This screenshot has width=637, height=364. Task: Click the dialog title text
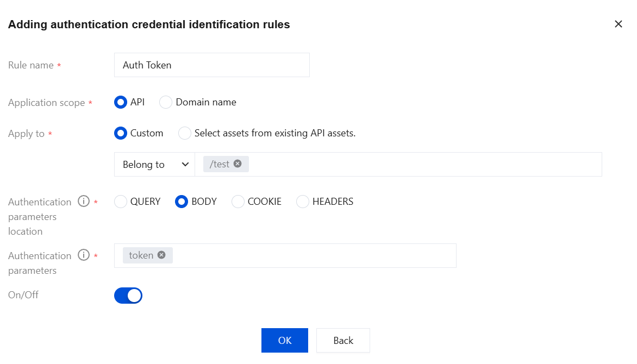pos(149,24)
